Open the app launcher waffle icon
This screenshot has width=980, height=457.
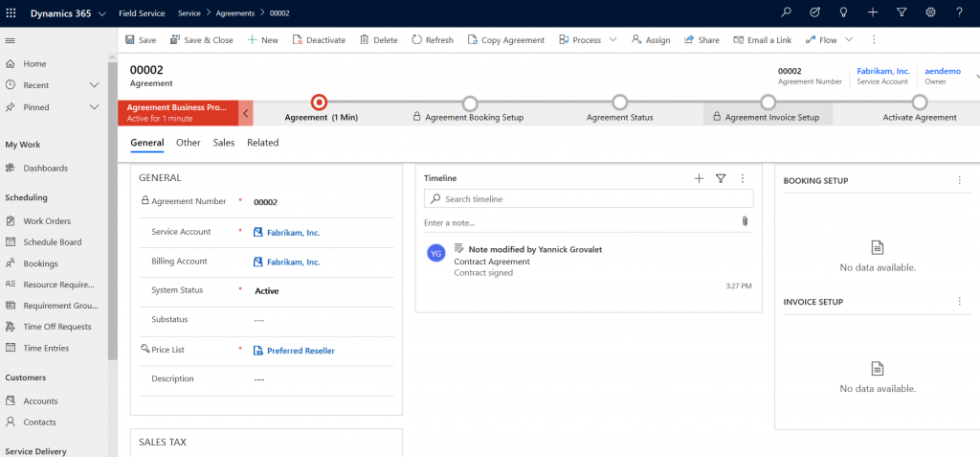pos(11,13)
